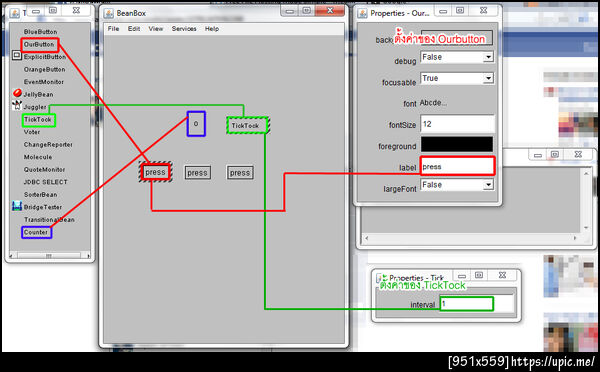Click the background window's horizontal scrollbar right arrow
The image size is (600, 372).
575,238
